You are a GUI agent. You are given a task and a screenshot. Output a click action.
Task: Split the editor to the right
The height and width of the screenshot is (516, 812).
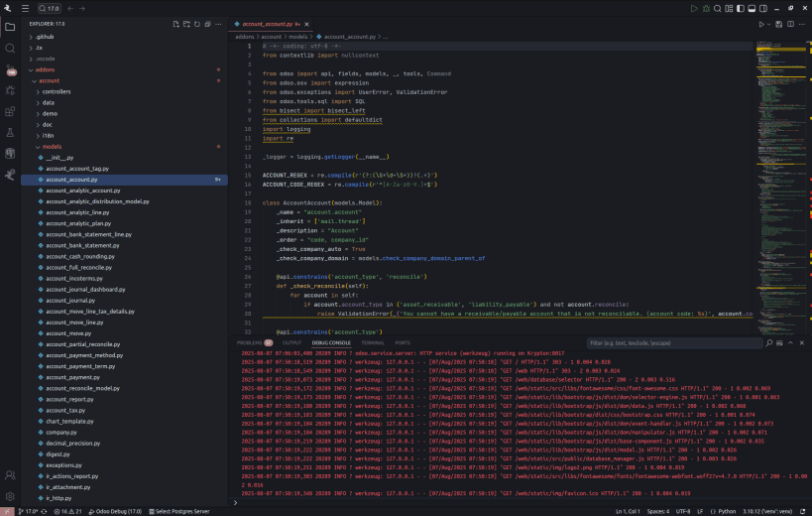pos(790,24)
